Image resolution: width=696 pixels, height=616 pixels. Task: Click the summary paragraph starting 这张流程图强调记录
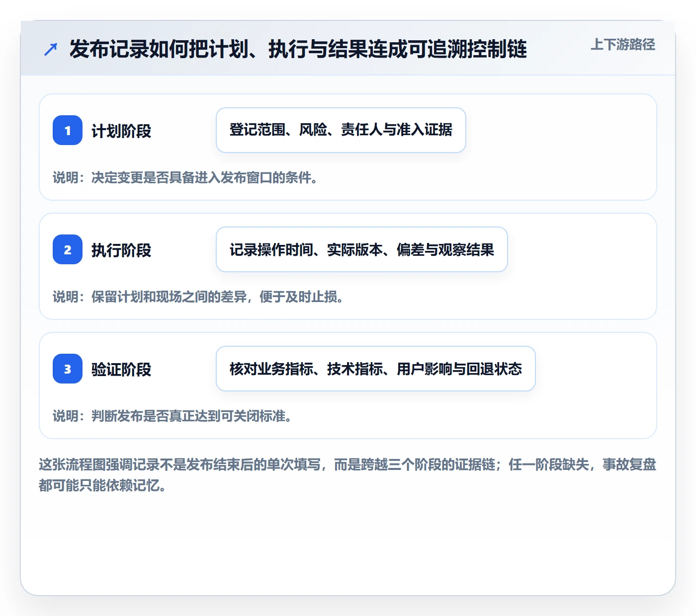[348, 475]
